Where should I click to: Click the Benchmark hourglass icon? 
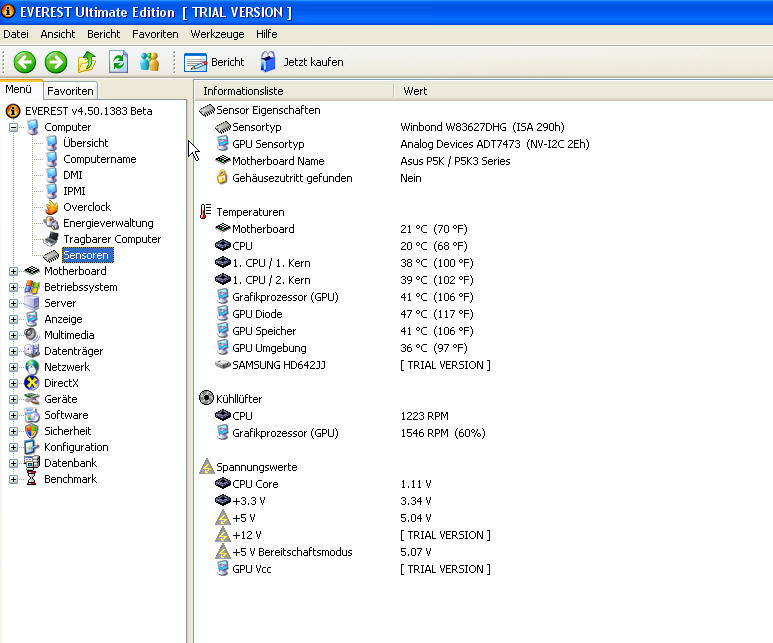point(32,479)
